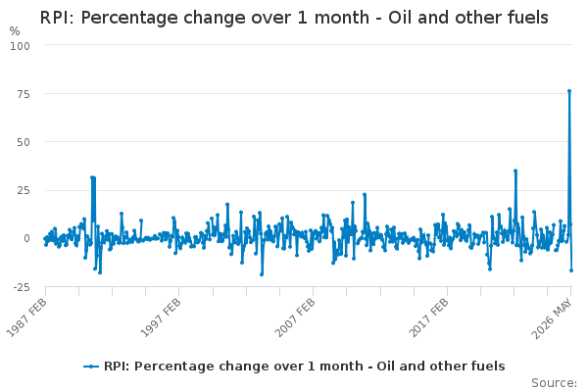The image size is (588, 392).
Task: Select the 2017 FEB axis label
Action: point(429,318)
